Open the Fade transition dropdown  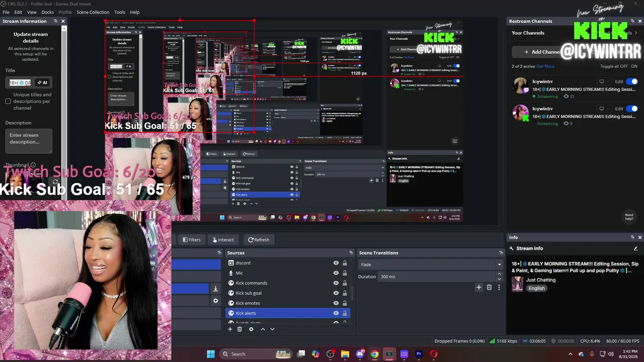tap(431, 264)
